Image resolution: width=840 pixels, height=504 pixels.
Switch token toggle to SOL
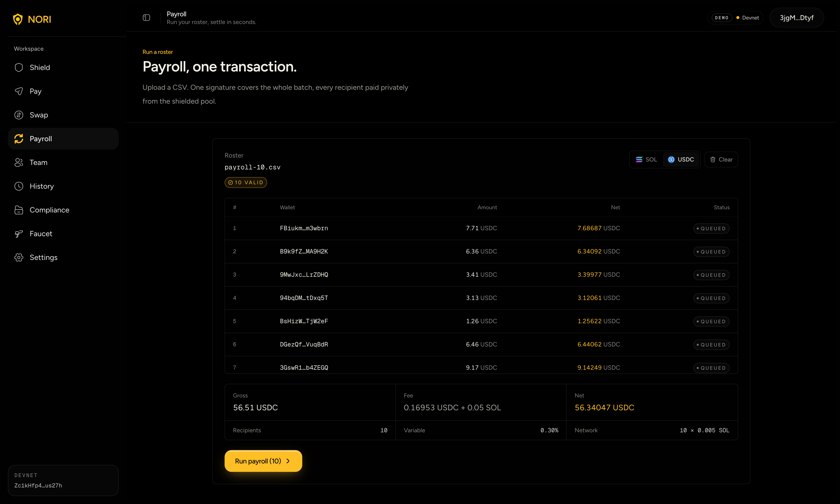click(x=646, y=160)
